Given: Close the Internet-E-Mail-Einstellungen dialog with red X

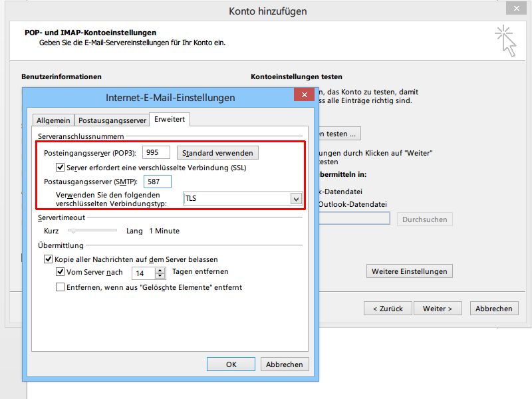Looking at the screenshot, I should click(x=305, y=94).
